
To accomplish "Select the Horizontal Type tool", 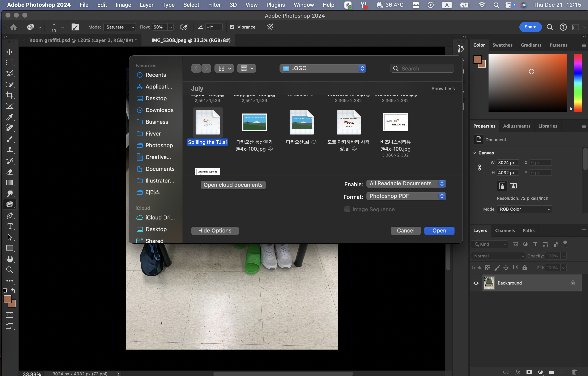I will click(9, 226).
